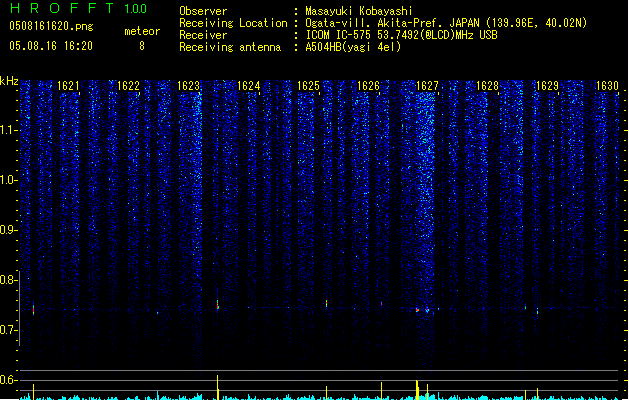Image resolution: width=629 pixels, height=400 pixels.
Task: Click the 1.0 kHz axis tick label
Action: click(x=9, y=180)
